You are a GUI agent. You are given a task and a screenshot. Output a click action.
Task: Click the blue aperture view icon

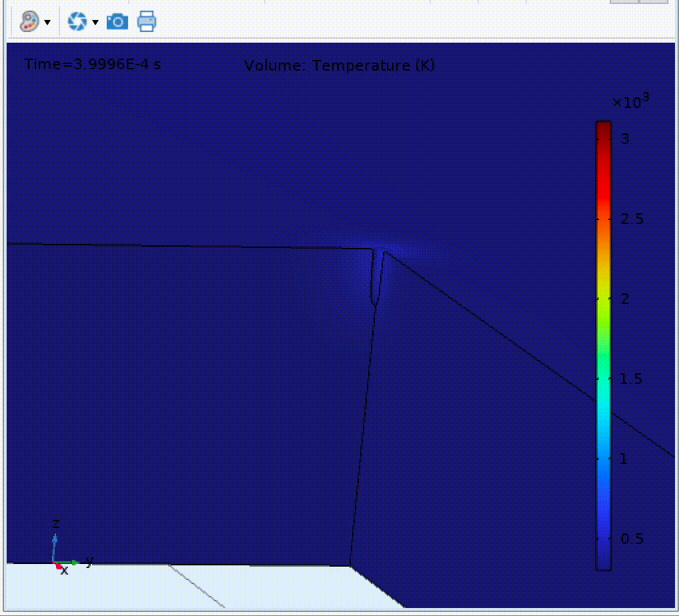(x=77, y=22)
